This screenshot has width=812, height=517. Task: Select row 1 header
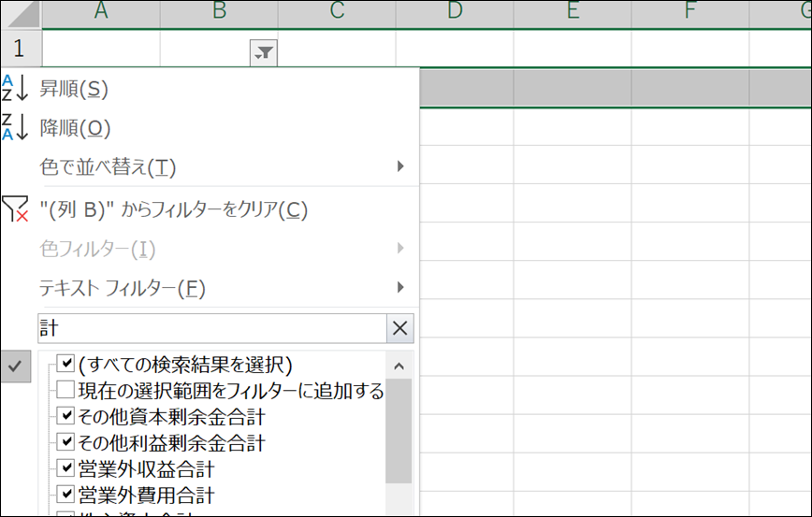point(21,49)
